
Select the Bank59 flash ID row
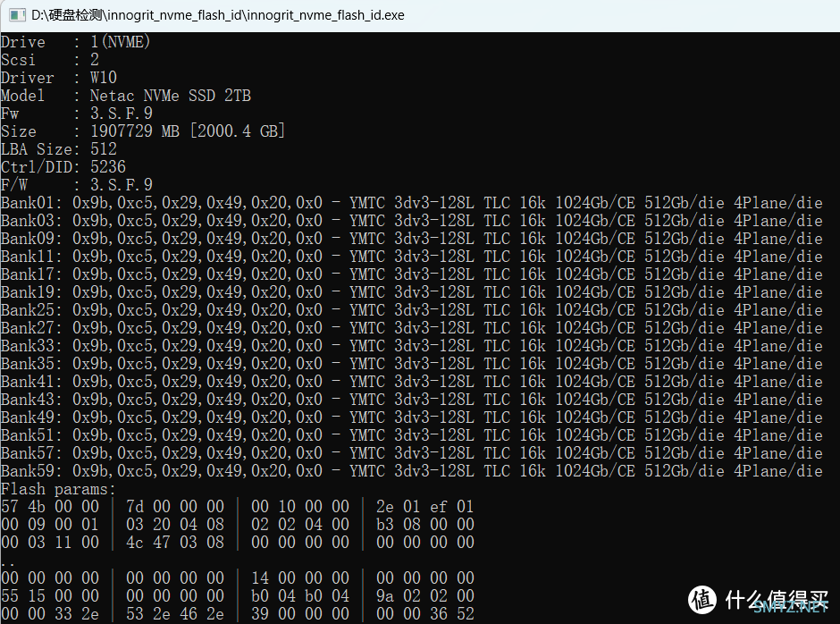(411, 470)
